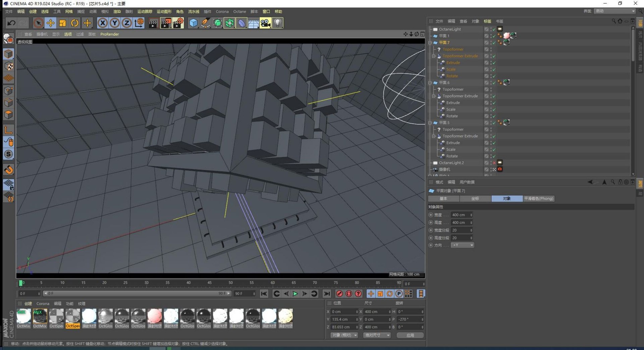Toggle enable checkmark for OctaneLight.2
Screen dimensions: 644x350
pos(494,163)
